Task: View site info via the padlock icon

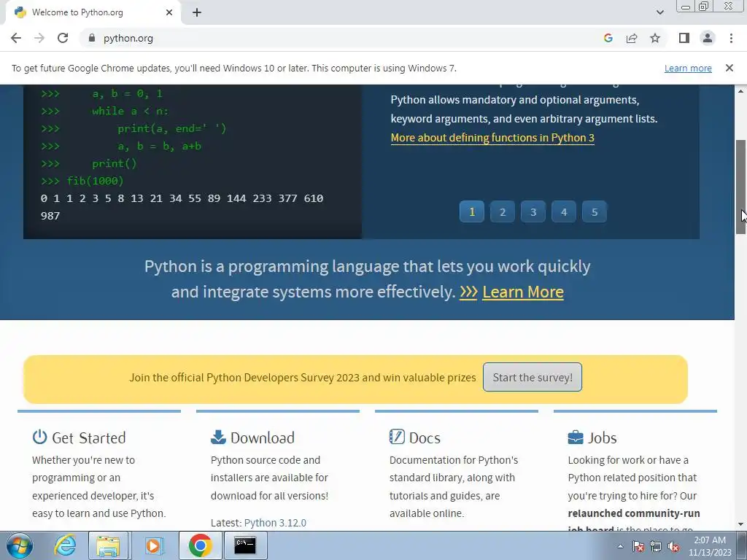Action: [92, 38]
